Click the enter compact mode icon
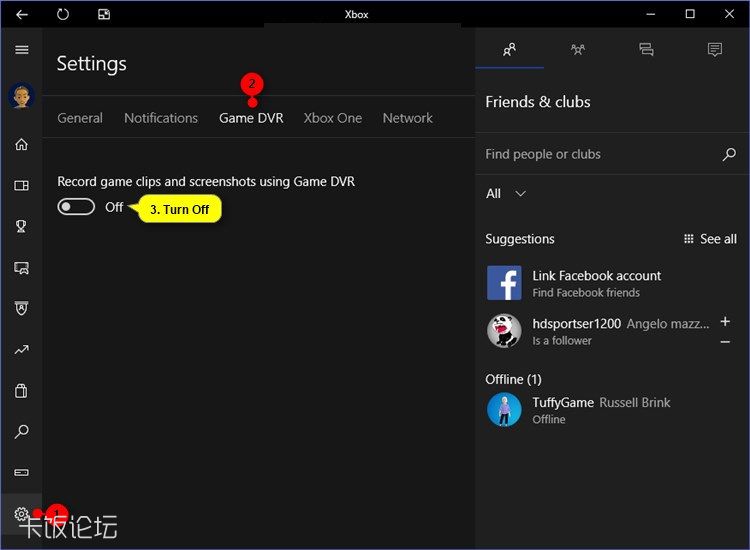The width and height of the screenshot is (750, 550). coord(104,14)
